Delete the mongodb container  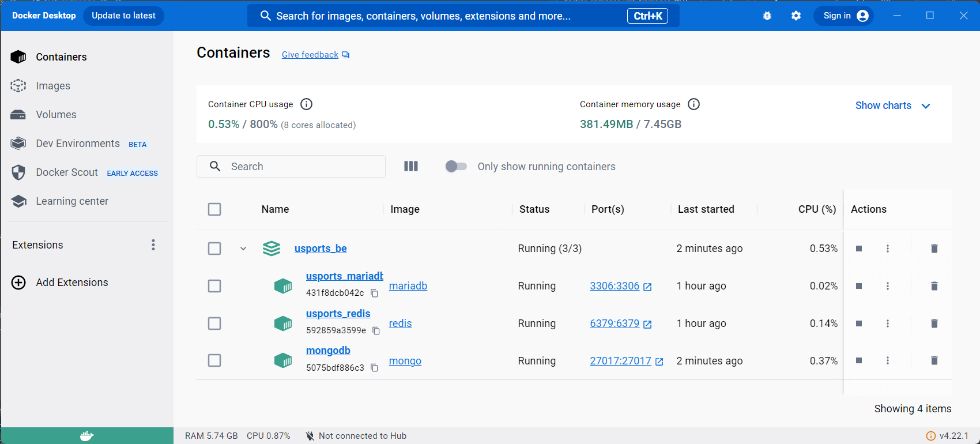(934, 360)
